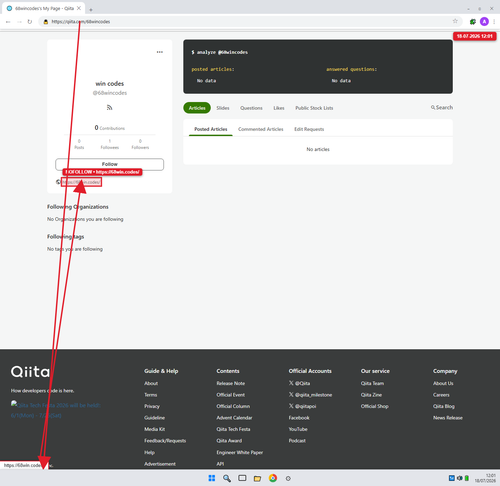Click the browser forward arrow

coord(19,22)
